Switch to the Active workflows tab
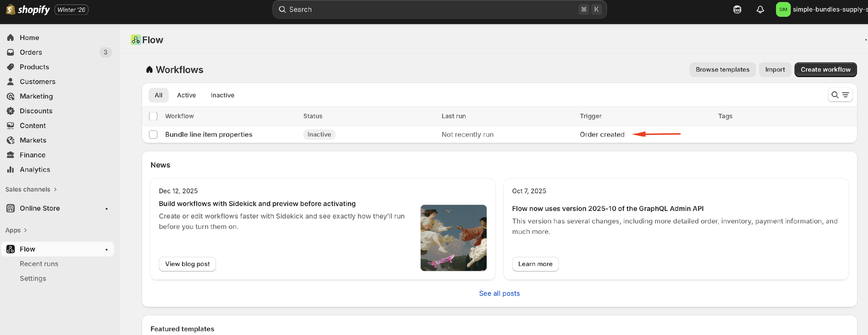This screenshot has width=868, height=335. 186,95
